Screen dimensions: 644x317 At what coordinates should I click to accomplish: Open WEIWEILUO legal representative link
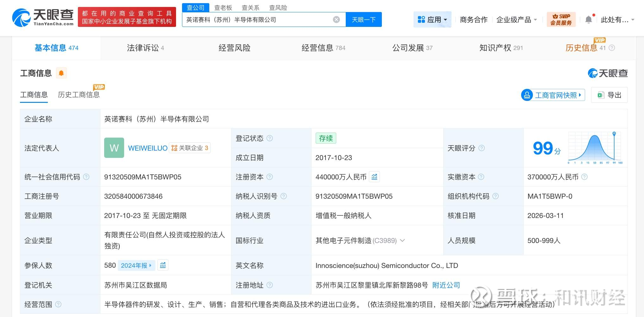coord(148,148)
